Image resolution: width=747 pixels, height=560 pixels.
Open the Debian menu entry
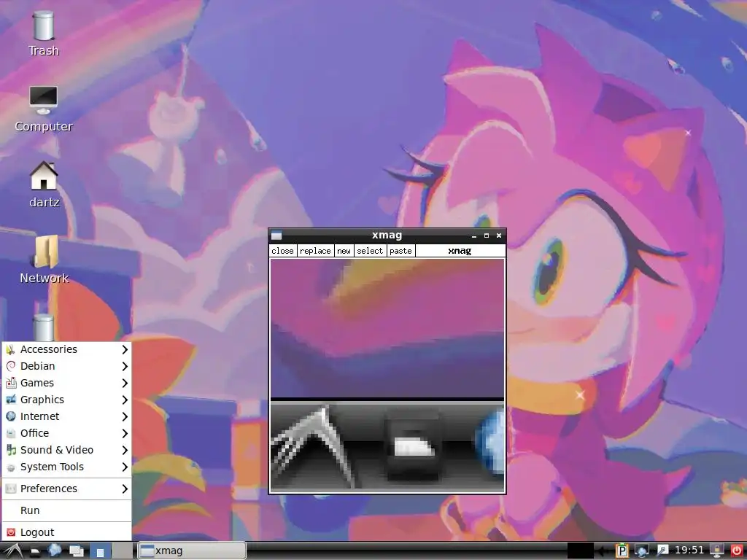[66, 366]
